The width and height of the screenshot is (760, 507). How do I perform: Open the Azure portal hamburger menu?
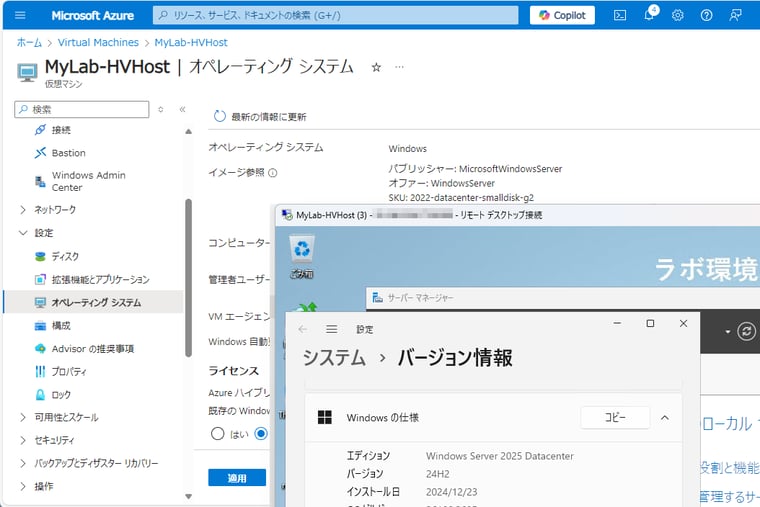(x=20, y=16)
